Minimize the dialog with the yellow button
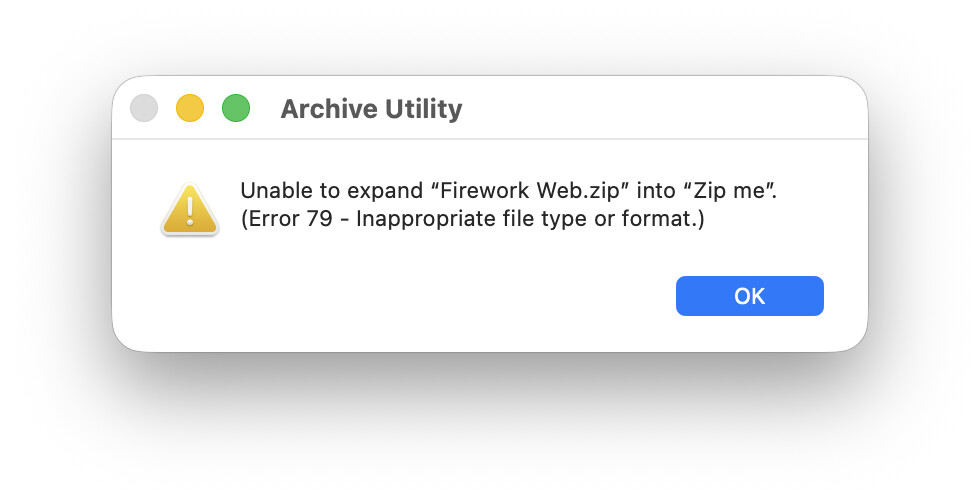 [x=190, y=108]
